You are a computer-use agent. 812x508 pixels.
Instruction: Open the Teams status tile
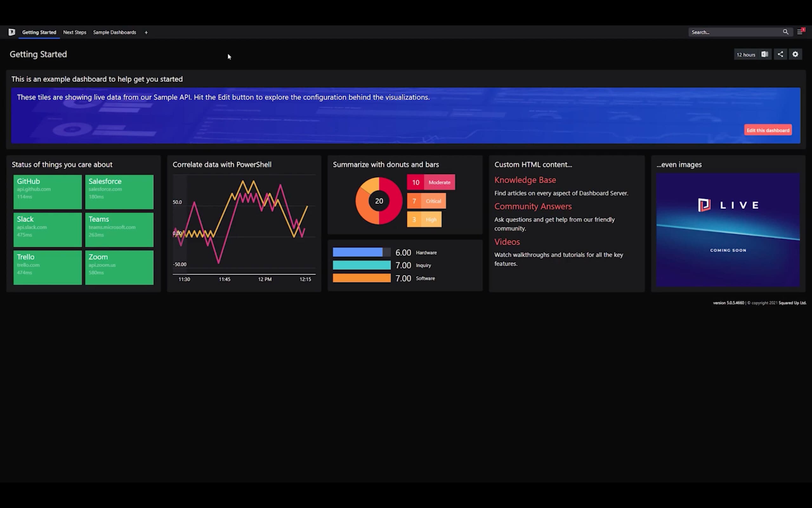(x=119, y=230)
